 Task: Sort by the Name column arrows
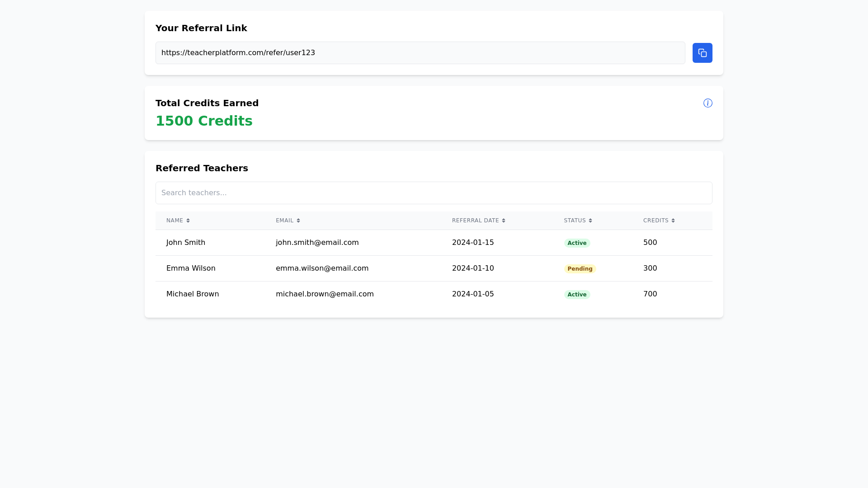pyautogui.click(x=188, y=221)
